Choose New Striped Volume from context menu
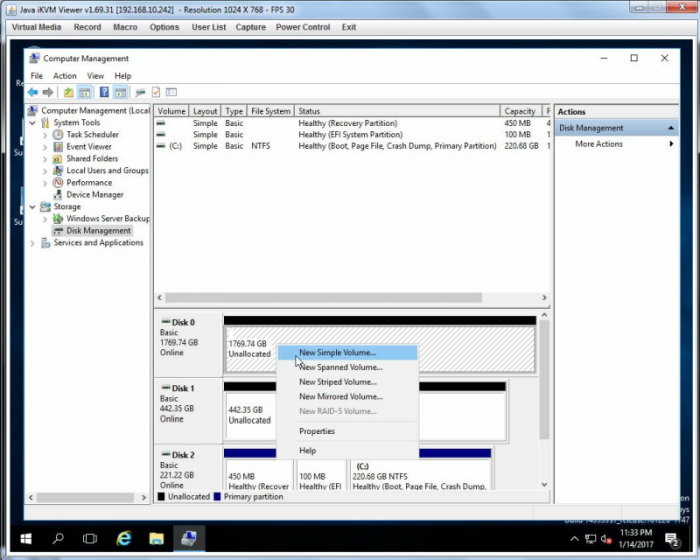This screenshot has height=560, width=700. [x=348, y=382]
